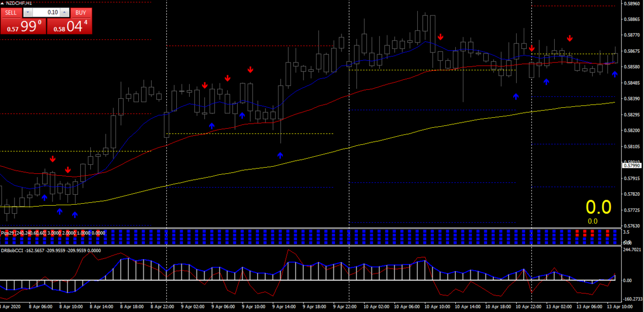
Task: Click the 0.10 volume input field
Action: tap(46, 12)
